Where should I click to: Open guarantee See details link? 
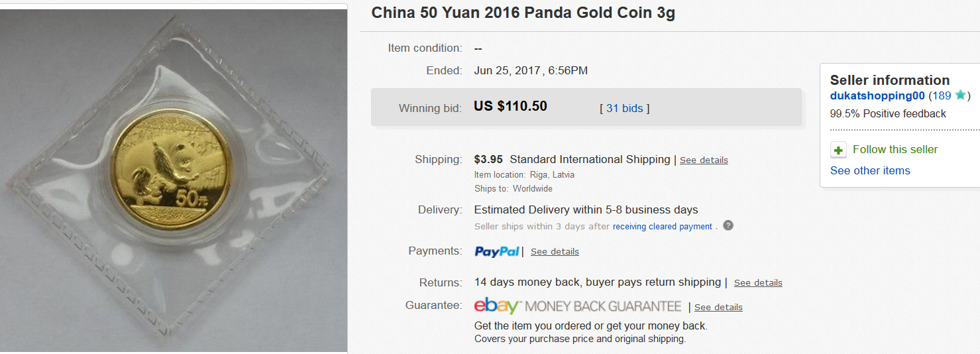pyautogui.click(x=718, y=307)
